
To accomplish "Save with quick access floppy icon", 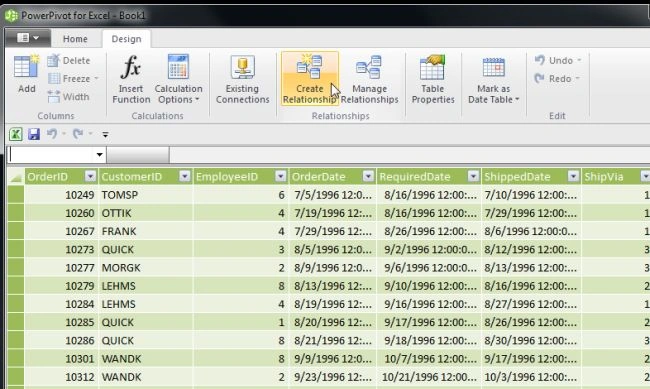I will pos(34,134).
